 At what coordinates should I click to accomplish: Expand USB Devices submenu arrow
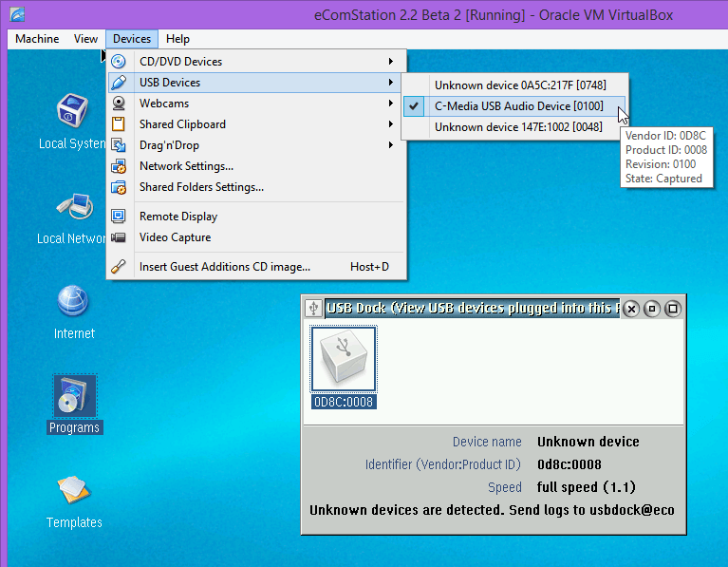(391, 83)
